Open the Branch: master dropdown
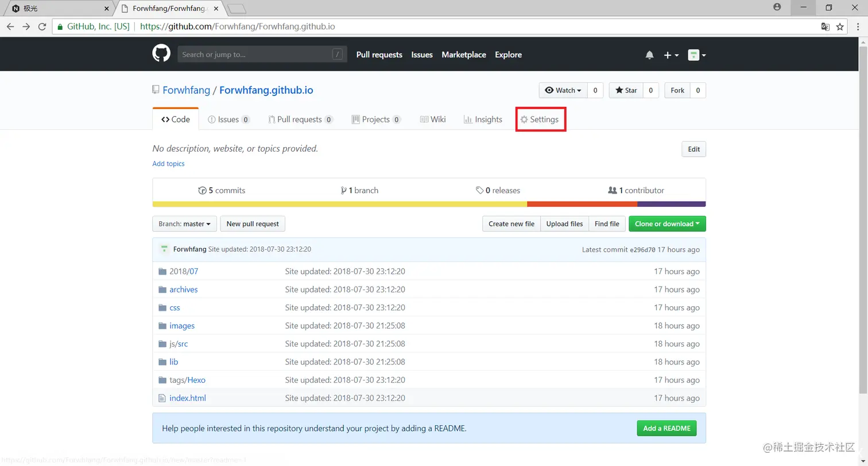Screen dimensions: 868x466 pyautogui.click(x=184, y=224)
